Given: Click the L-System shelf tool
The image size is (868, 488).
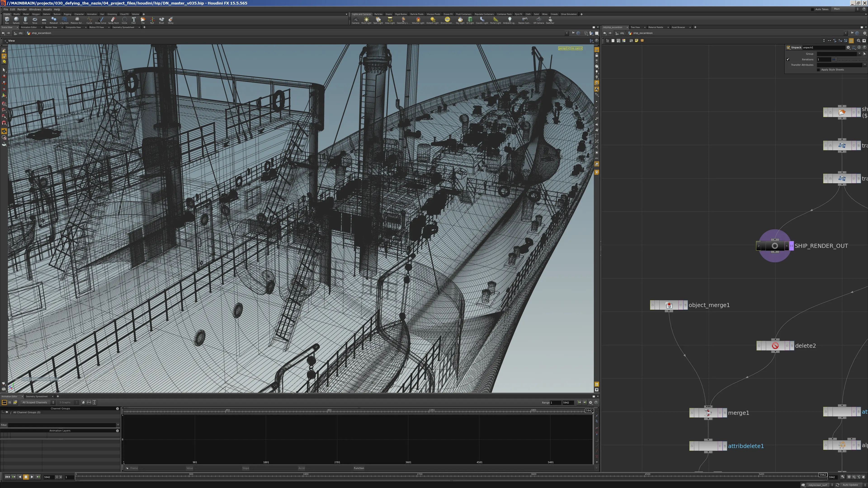Looking at the screenshot, I should click(x=64, y=21).
